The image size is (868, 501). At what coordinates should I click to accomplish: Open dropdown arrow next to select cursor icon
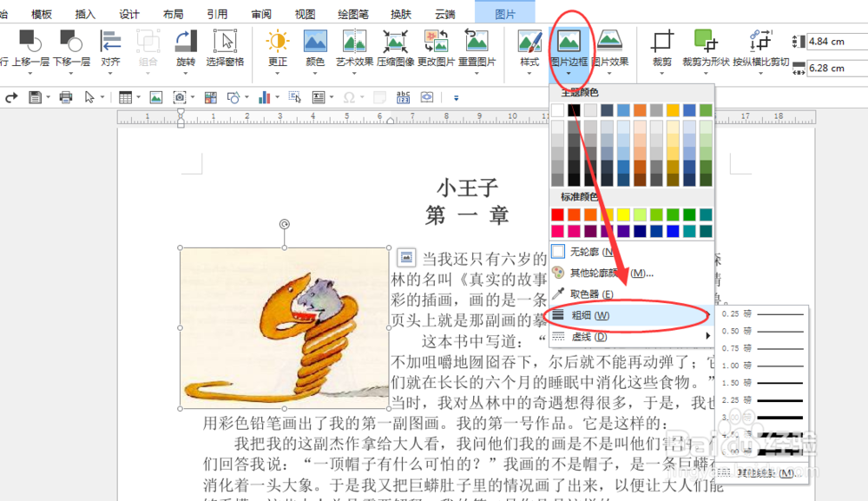pos(102,98)
